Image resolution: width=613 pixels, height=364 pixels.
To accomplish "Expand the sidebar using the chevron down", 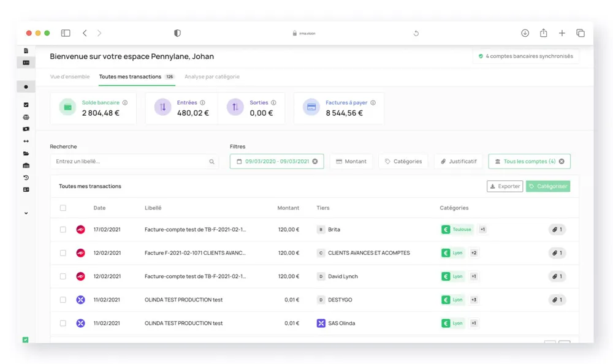I will [x=26, y=213].
